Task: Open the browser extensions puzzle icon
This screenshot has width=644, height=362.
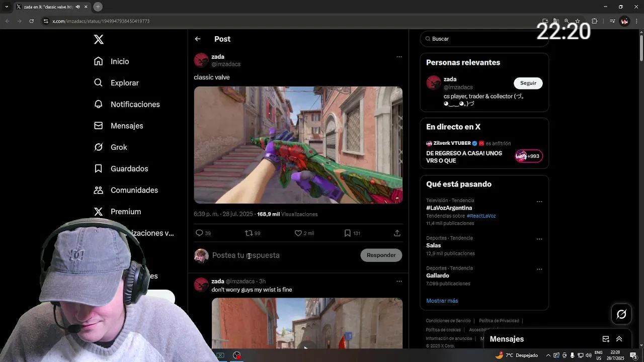Action: click(595, 21)
